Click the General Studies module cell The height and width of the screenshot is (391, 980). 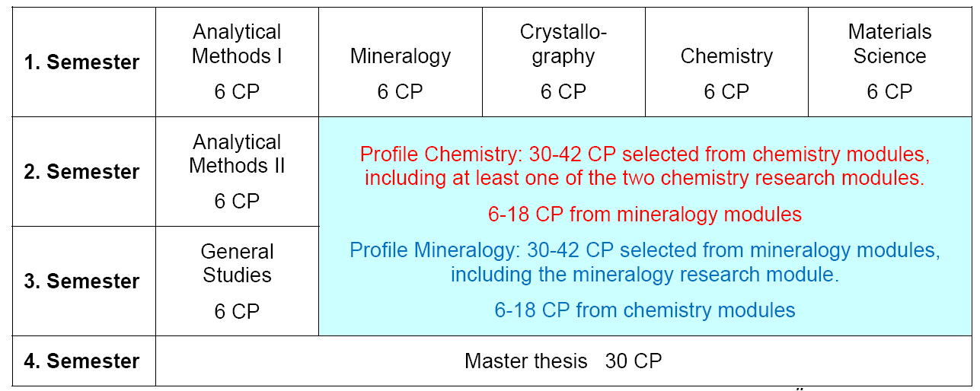coord(237,281)
